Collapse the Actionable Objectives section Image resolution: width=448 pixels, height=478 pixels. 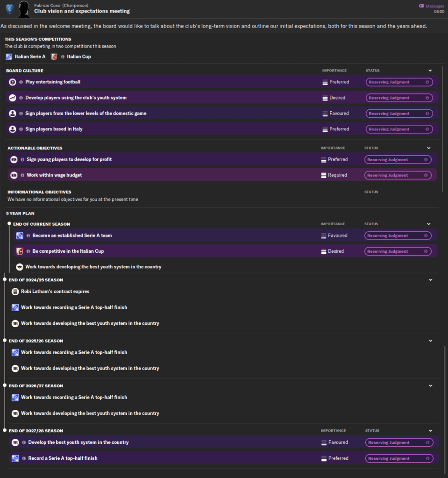(428, 148)
